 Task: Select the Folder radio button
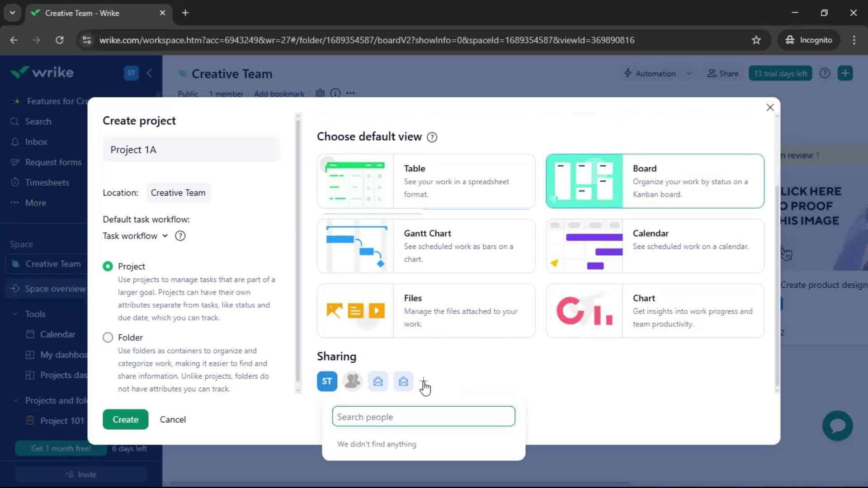click(108, 338)
